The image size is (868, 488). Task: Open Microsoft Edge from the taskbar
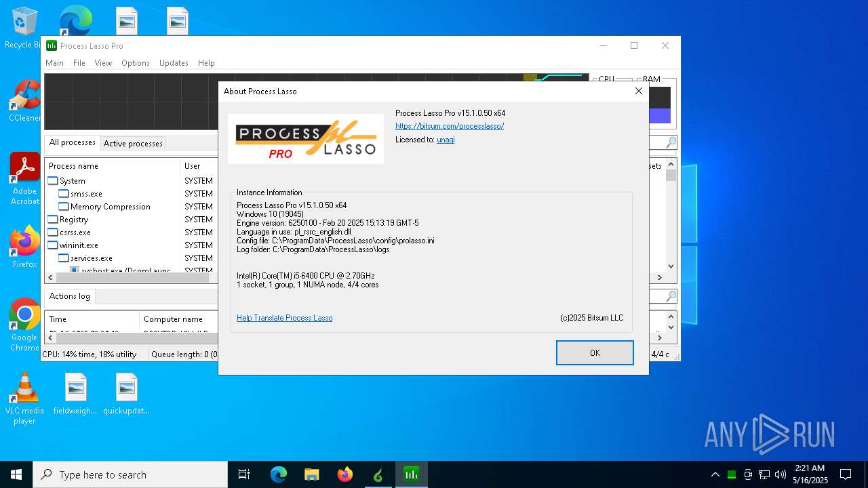[x=278, y=474]
